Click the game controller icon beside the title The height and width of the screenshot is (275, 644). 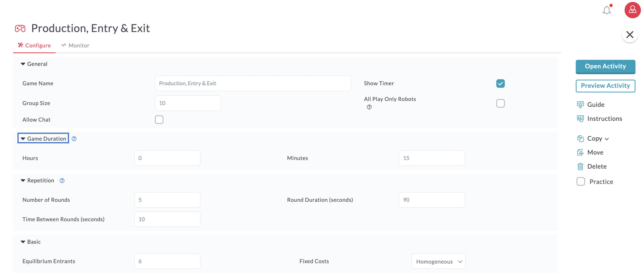click(20, 28)
